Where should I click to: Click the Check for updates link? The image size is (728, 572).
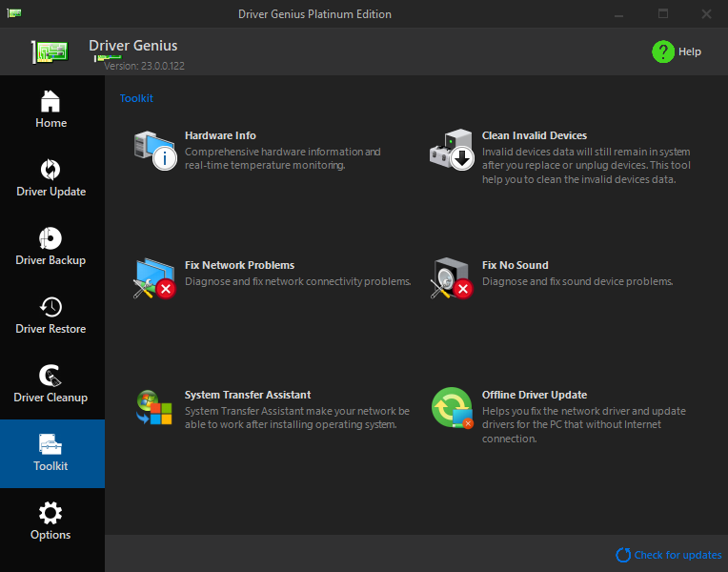(x=677, y=555)
